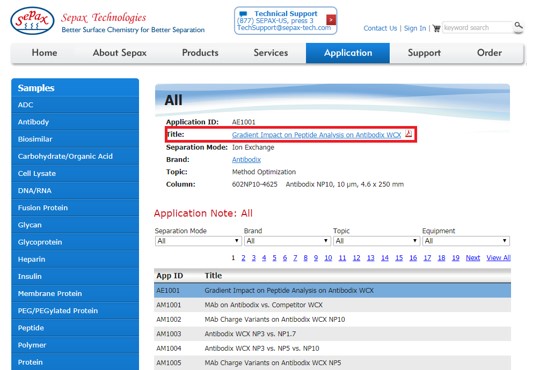Image resolution: width=554 pixels, height=370 pixels.
Task: Choose Biosimilar in the sidebar
Action: [75, 139]
